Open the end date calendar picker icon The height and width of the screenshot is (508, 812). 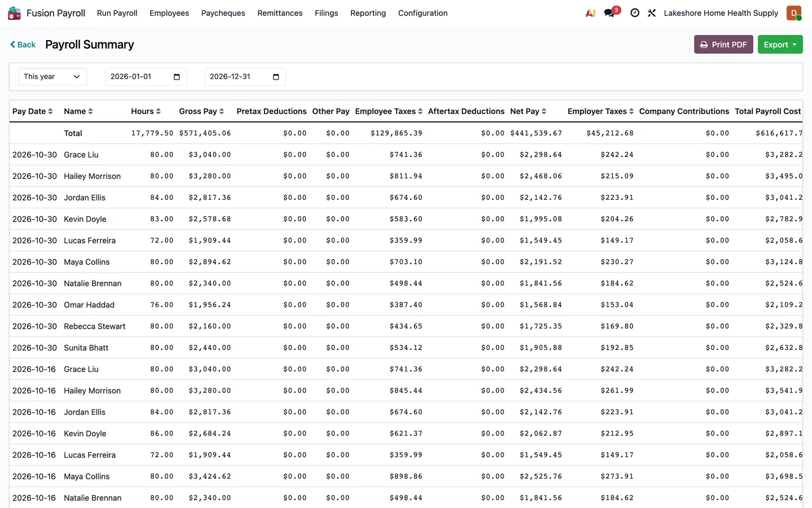pos(276,77)
